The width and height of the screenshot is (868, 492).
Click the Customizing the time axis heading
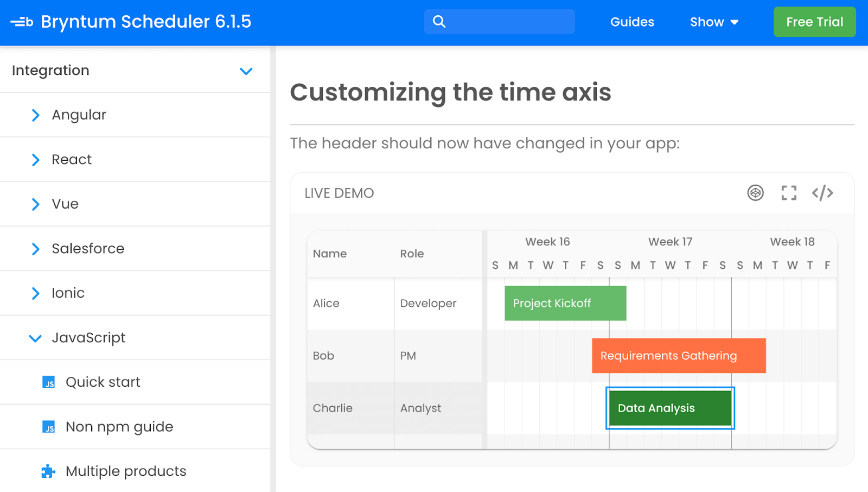(450, 92)
